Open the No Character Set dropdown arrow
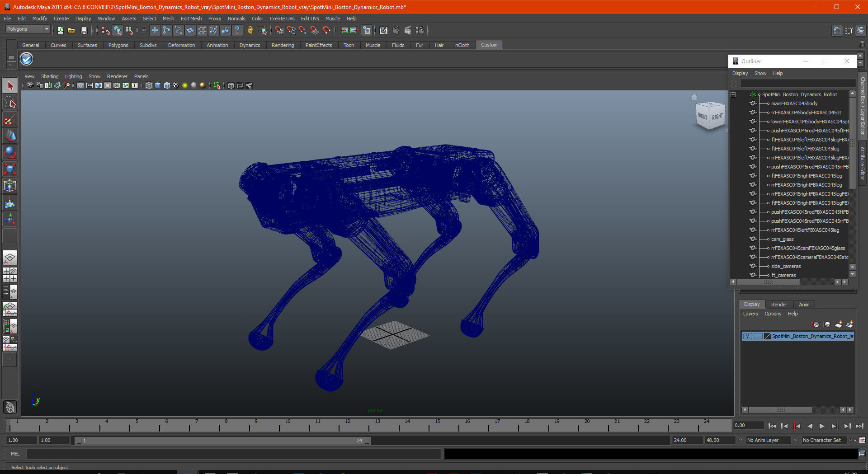The width and height of the screenshot is (868, 474). pos(796,440)
